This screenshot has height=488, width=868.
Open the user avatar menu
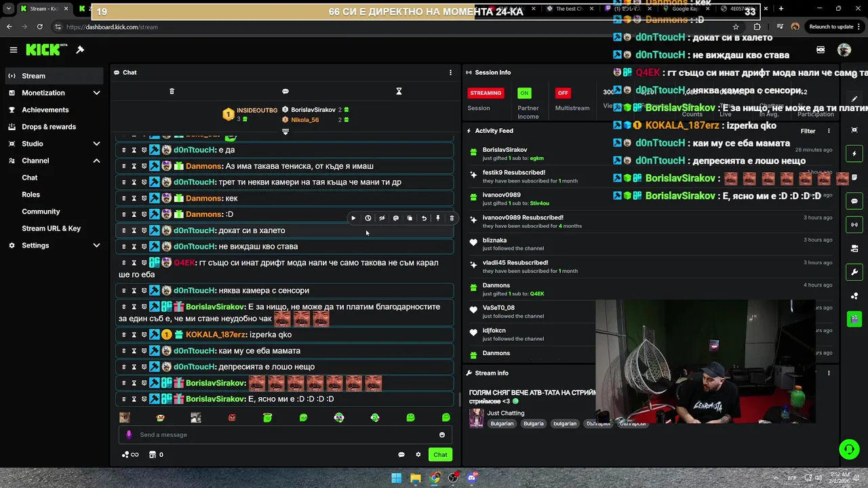(844, 49)
